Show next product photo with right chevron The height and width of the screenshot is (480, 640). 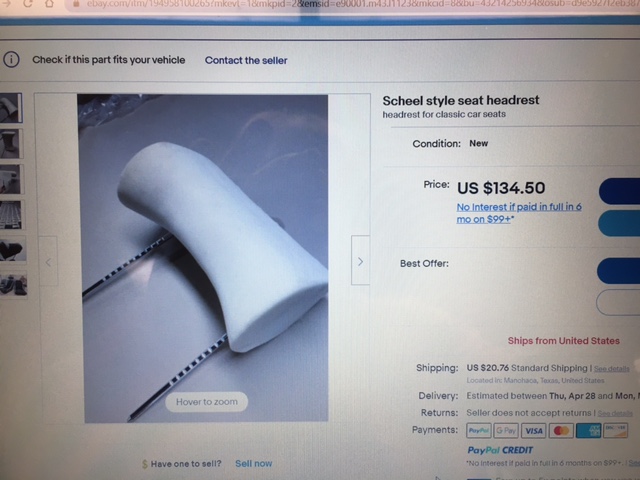(360, 260)
